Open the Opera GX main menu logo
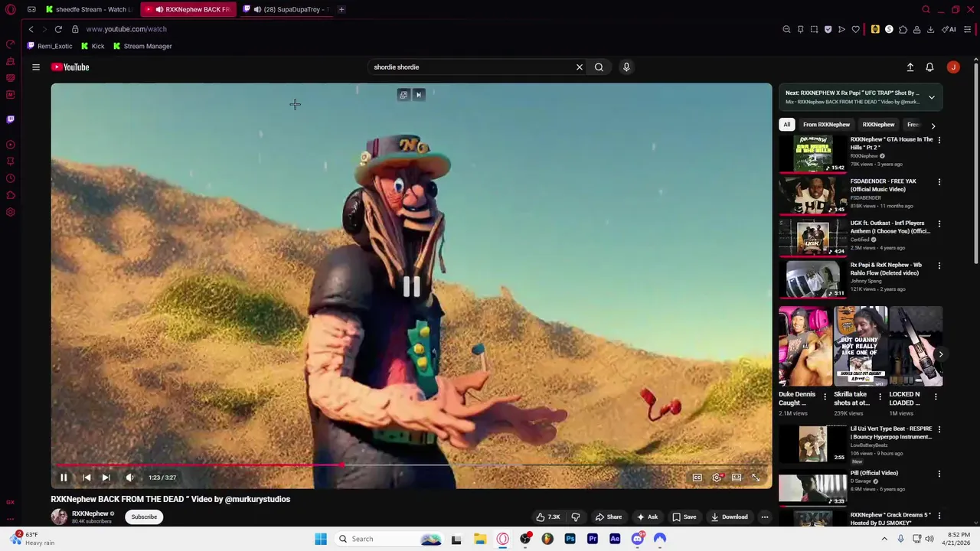980x551 pixels. click(11, 9)
